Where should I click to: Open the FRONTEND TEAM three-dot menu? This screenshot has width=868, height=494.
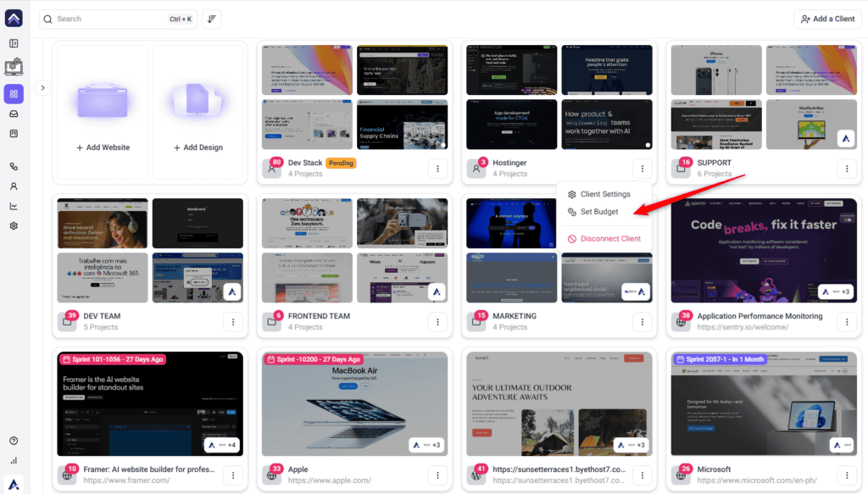pyautogui.click(x=438, y=322)
